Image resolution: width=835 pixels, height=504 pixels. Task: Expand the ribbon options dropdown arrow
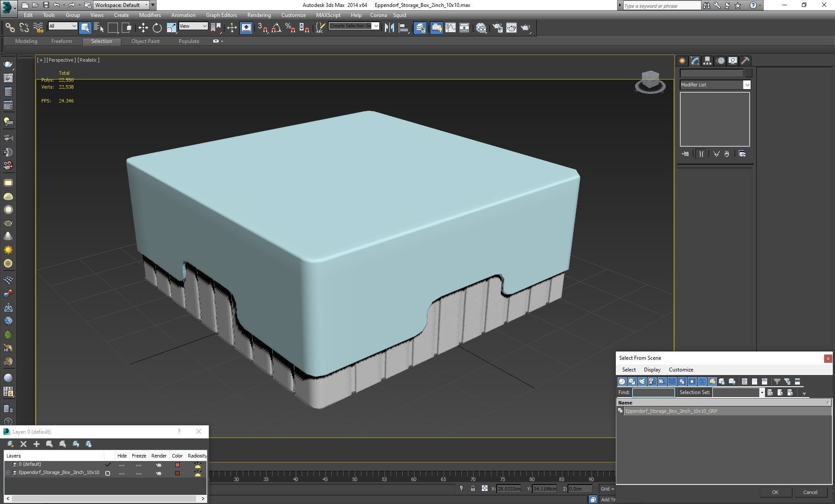pyautogui.click(x=222, y=41)
